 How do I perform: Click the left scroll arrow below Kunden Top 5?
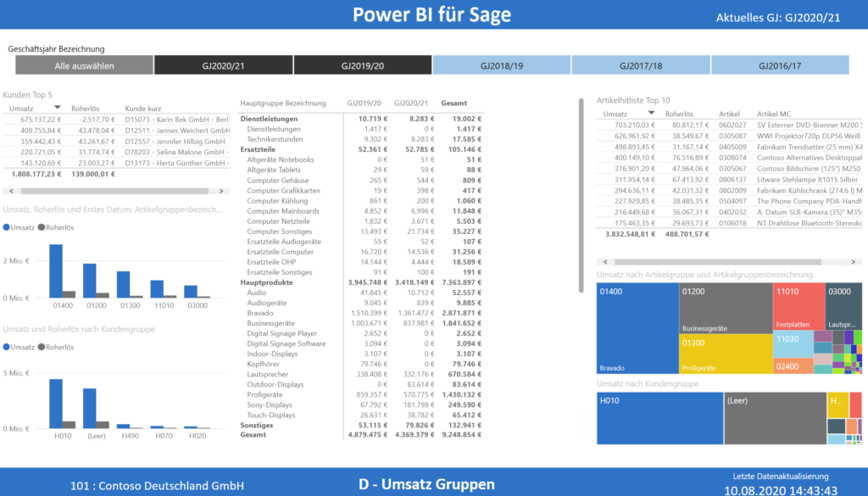pyautogui.click(x=11, y=192)
